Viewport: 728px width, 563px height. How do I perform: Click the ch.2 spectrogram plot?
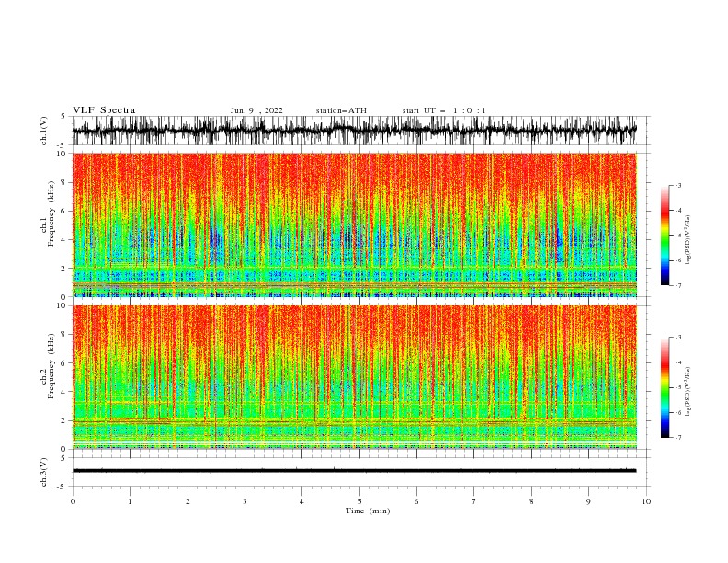(355, 377)
